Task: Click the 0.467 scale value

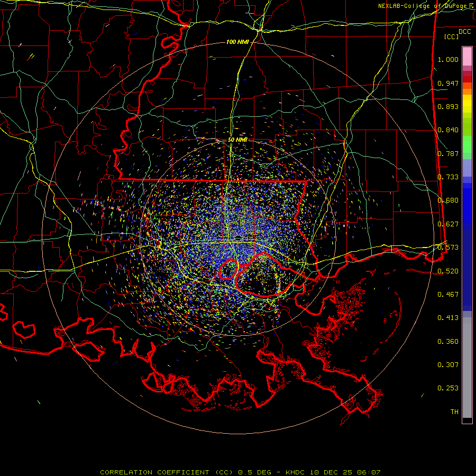Action: (x=448, y=295)
